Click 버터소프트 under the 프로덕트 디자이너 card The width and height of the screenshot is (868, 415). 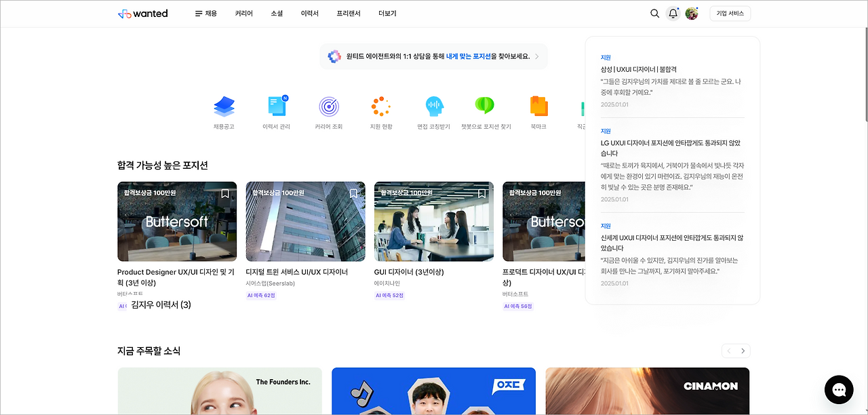tap(515, 294)
